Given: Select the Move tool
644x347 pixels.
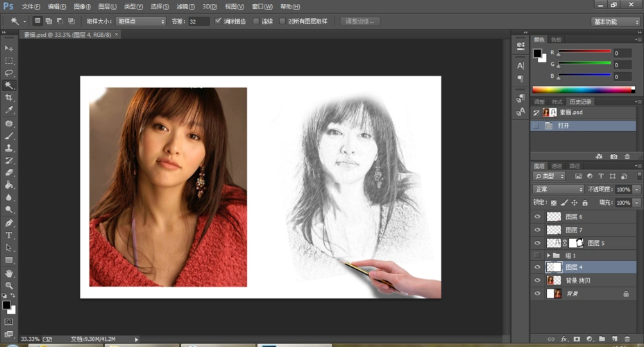Looking at the screenshot, I should 8,49.
